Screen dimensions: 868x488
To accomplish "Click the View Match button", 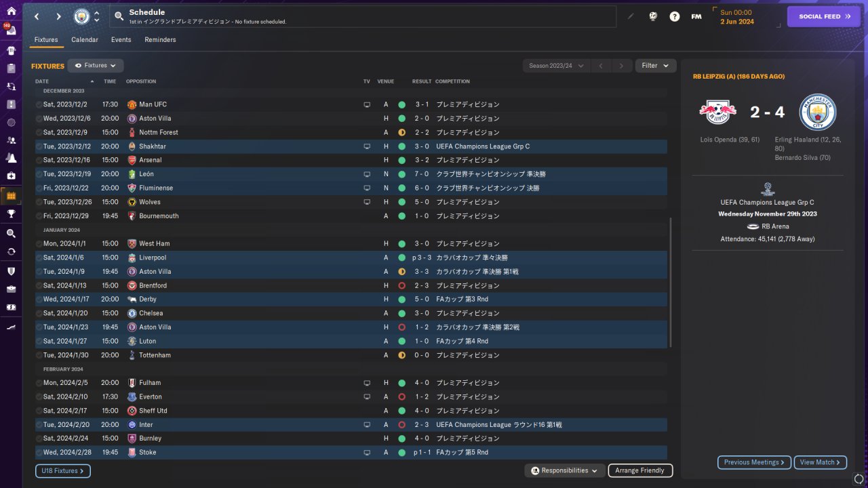I will click(821, 462).
